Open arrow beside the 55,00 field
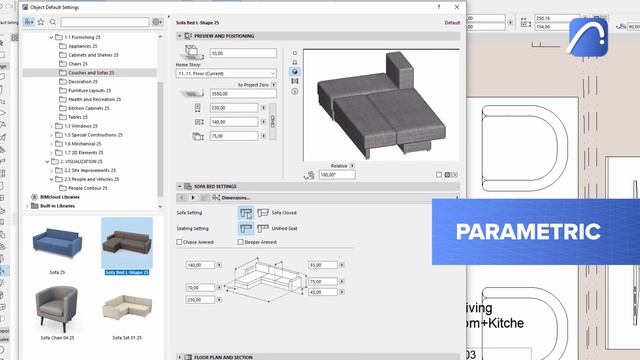Screen dimensions: 640x360 point(342,265)
